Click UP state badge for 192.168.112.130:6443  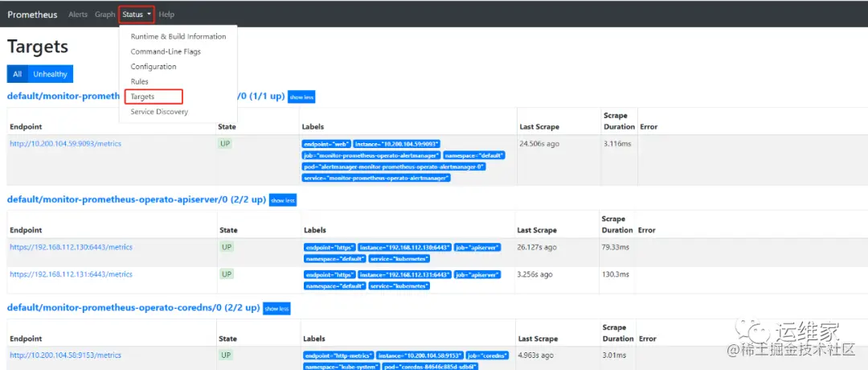point(227,247)
